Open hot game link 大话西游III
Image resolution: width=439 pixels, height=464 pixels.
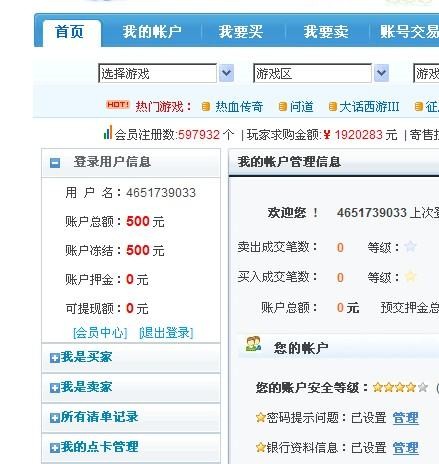pos(369,107)
